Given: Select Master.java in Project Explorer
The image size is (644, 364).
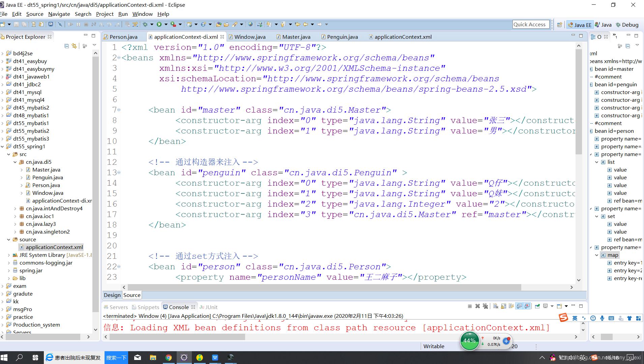Looking at the screenshot, I should 46,170.
